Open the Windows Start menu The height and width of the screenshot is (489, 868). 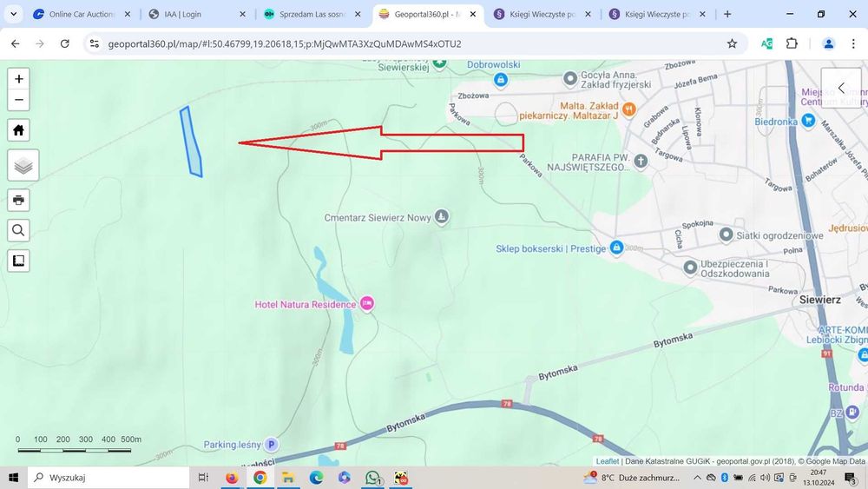[x=13, y=478]
